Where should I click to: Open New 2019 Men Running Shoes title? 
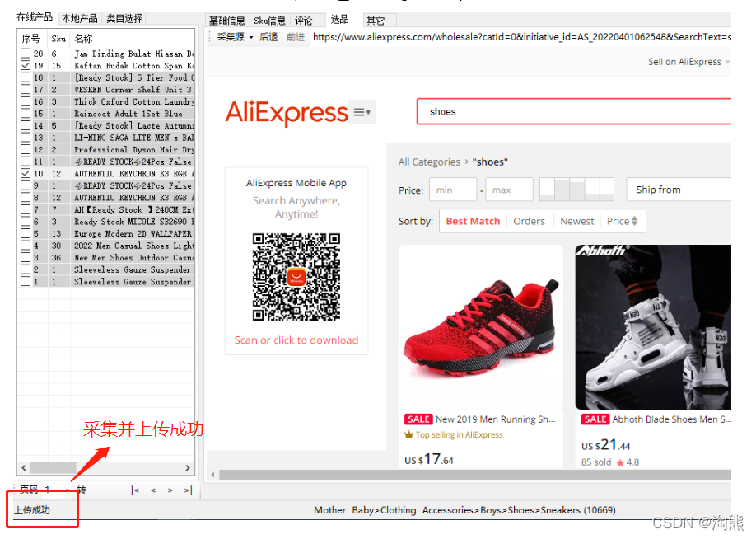point(495,419)
